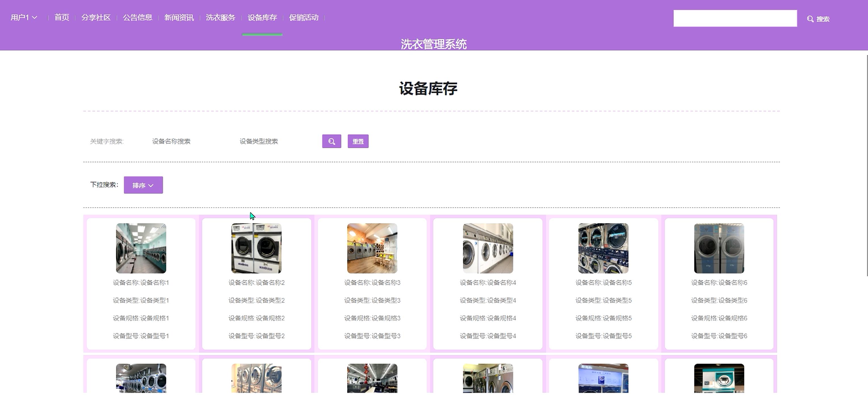Open the 设备名称1 laundromat thumbnail
Screen dimensions: 868x397
pos(141,248)
